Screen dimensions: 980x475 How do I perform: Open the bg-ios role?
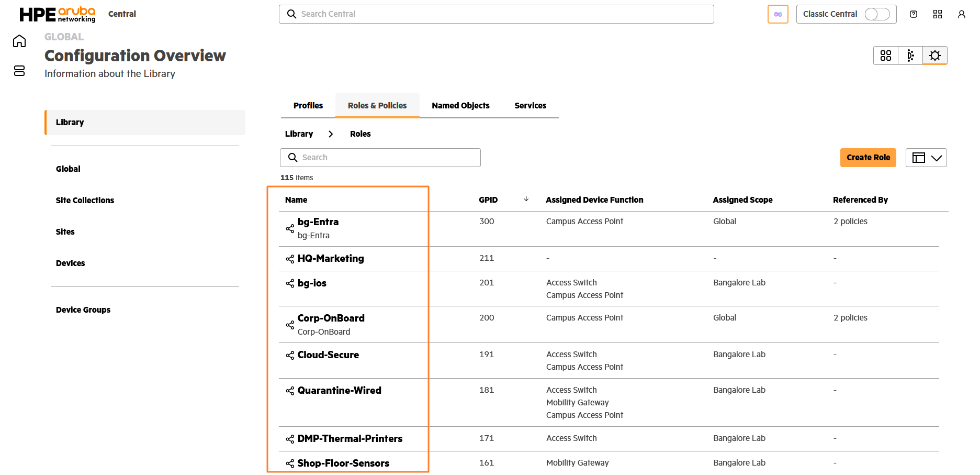tap(312, 283)
